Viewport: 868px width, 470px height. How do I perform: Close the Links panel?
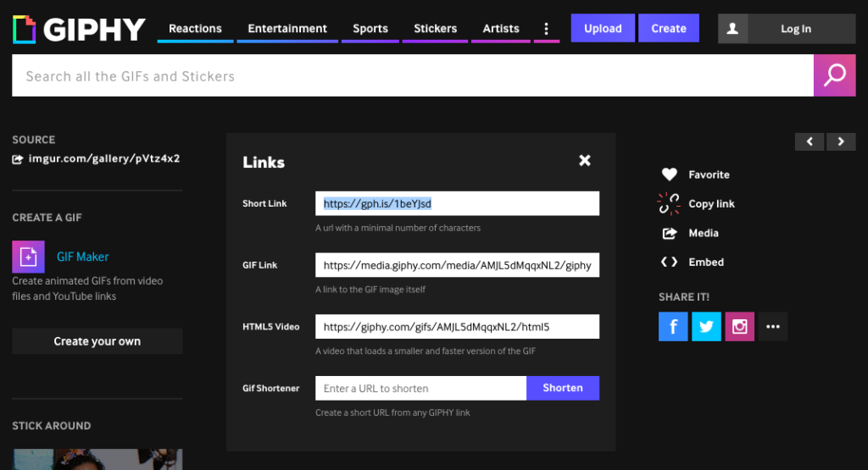pos(585,160)
